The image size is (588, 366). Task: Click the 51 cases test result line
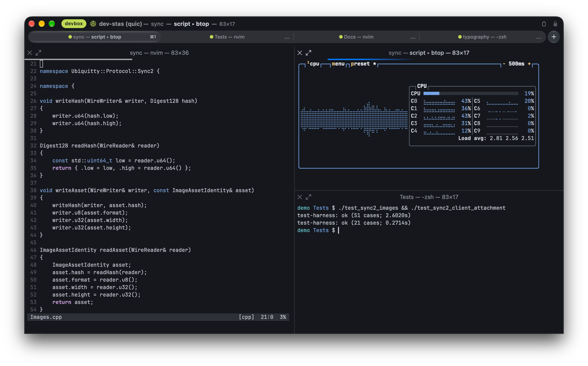pos(354,215)
